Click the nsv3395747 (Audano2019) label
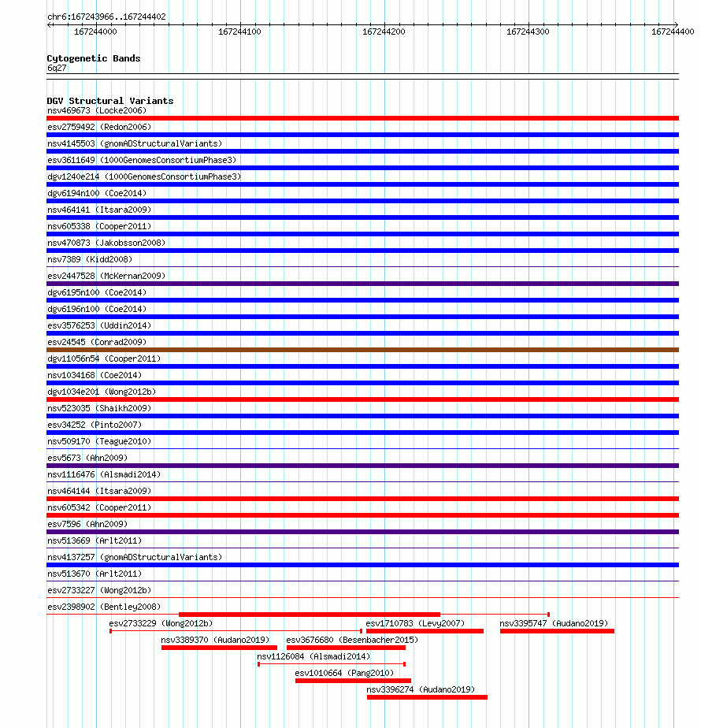 (x=554, y=623)
